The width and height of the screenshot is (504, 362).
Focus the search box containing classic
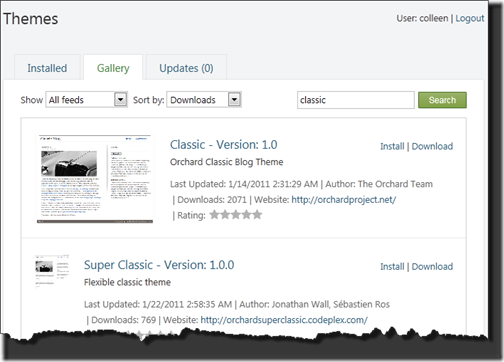[356, 100]
